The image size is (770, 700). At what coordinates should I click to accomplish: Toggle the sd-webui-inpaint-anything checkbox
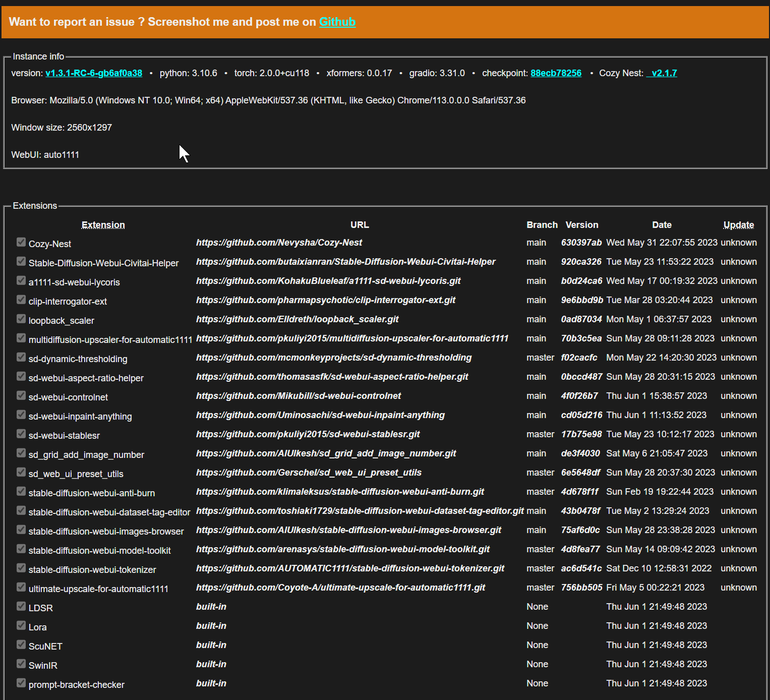click(x=21, y=415)
